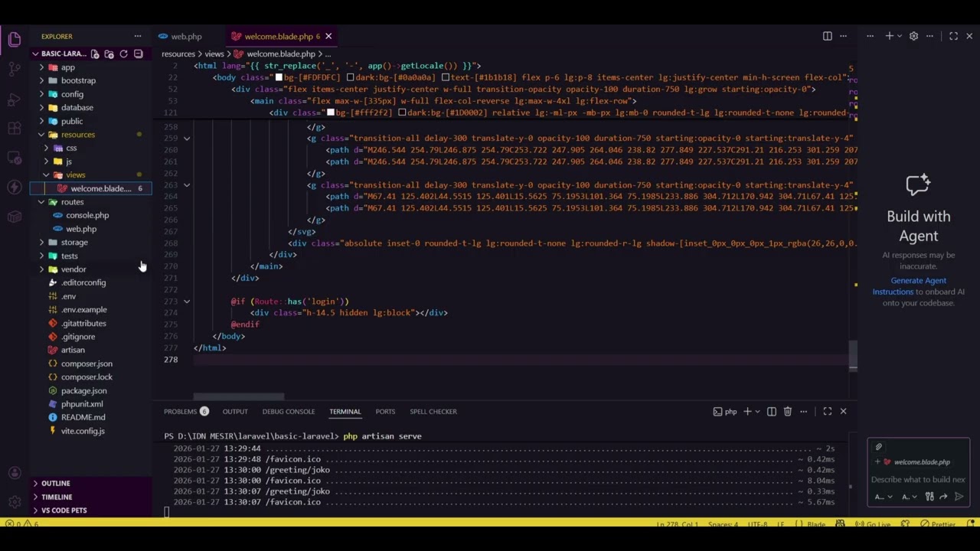980x551 pixels.
Task: Open the Explorer view in activity bar
Action: [15, 40]
